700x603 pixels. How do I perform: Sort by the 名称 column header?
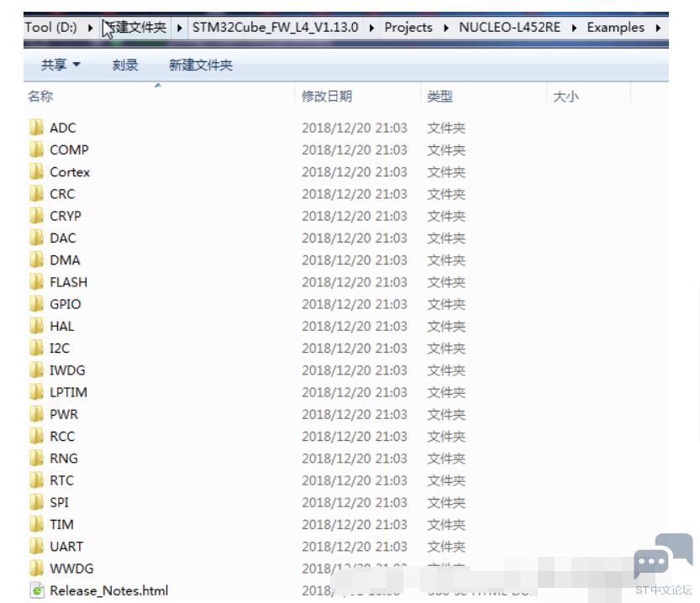[40, 96]
